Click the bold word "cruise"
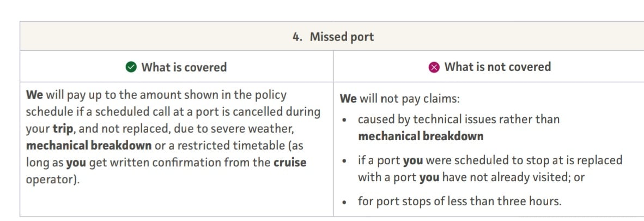Viewport: 644px width, 221px height. [x=289, y=163]
